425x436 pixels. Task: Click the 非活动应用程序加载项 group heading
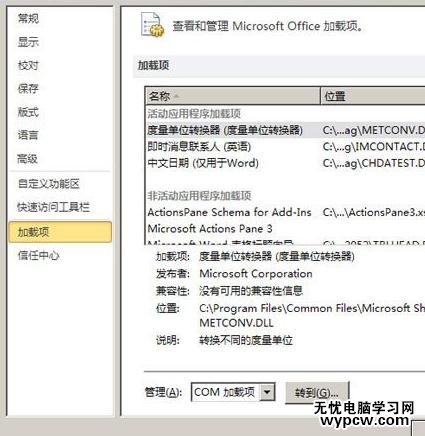coord(199,196)
